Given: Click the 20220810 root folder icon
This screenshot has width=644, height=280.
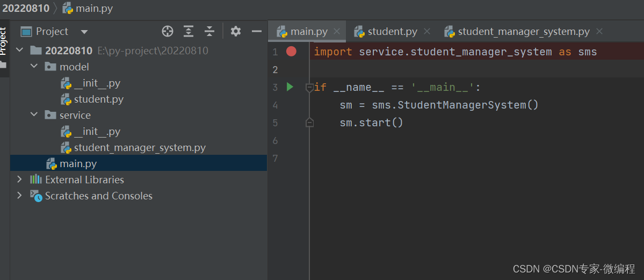Looking at the screenshot, I should (x=36, y=51).
